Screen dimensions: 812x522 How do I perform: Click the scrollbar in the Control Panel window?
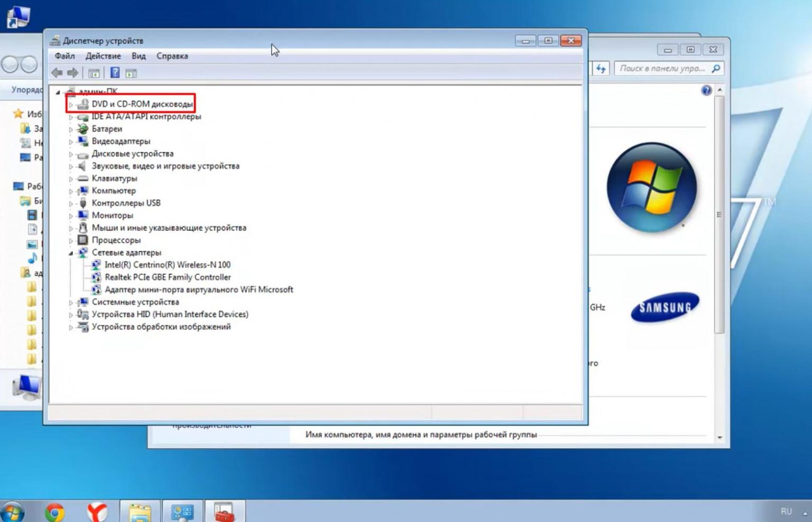point(719,214)
